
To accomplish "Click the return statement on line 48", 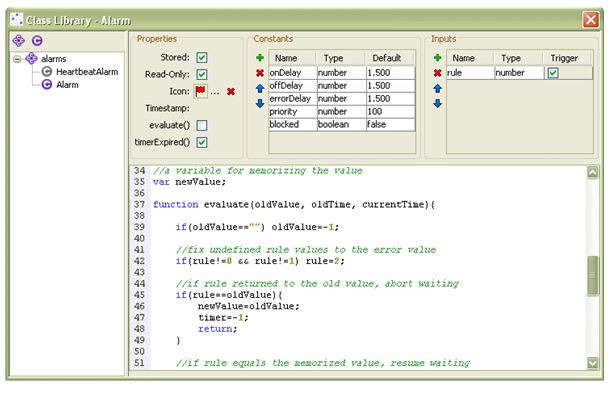I will tap(217, 329).
